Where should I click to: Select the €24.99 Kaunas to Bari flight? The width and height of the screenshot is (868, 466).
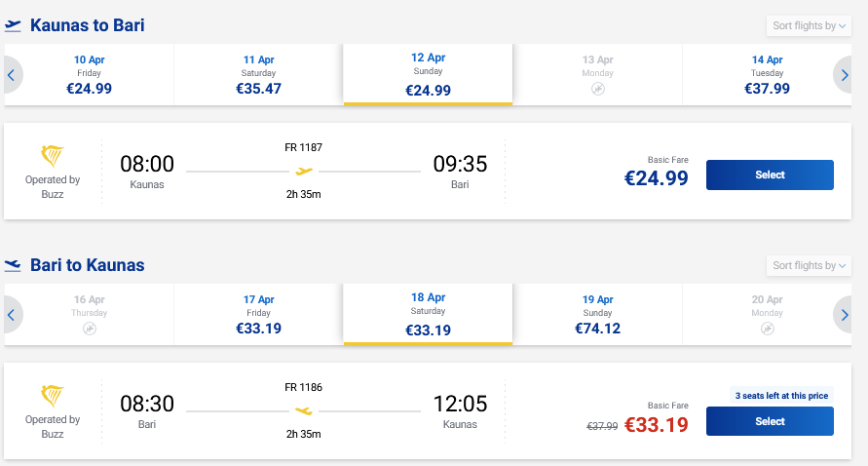pos(769,175)
